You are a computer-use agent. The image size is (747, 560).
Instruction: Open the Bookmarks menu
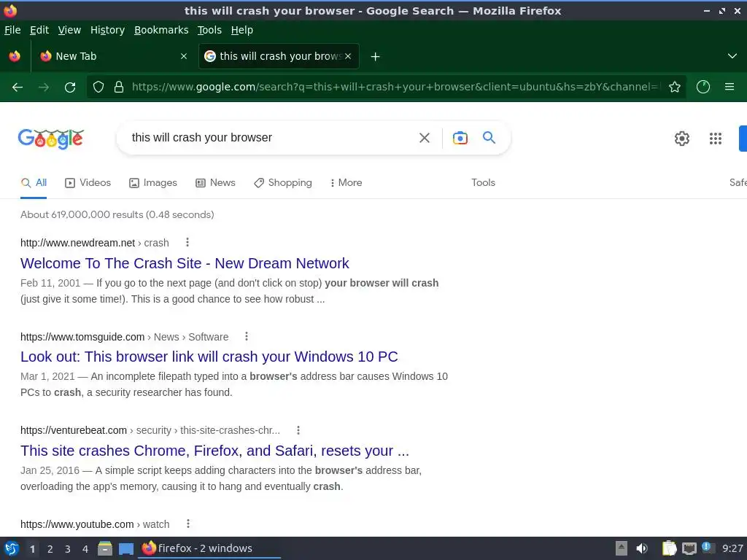click(161, 30)
